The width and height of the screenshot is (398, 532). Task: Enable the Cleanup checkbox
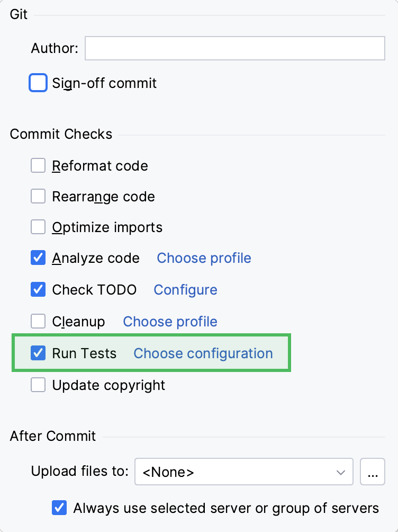pos(38,322)
